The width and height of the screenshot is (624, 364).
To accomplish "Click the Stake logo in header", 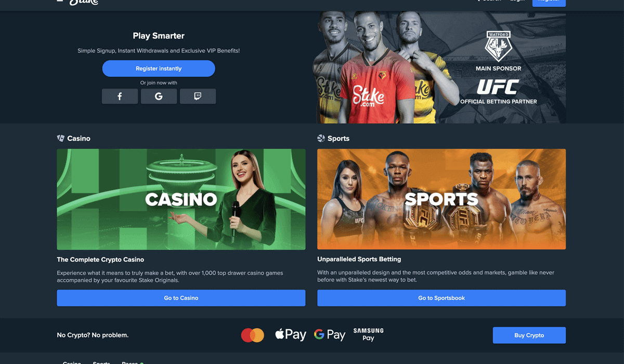I will pyautogui.click(x=84, y=2).
